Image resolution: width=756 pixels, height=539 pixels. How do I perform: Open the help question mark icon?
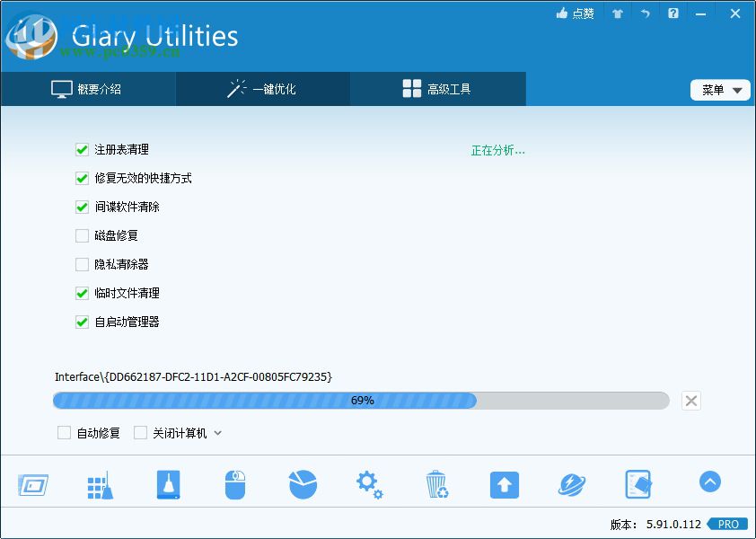673,13
